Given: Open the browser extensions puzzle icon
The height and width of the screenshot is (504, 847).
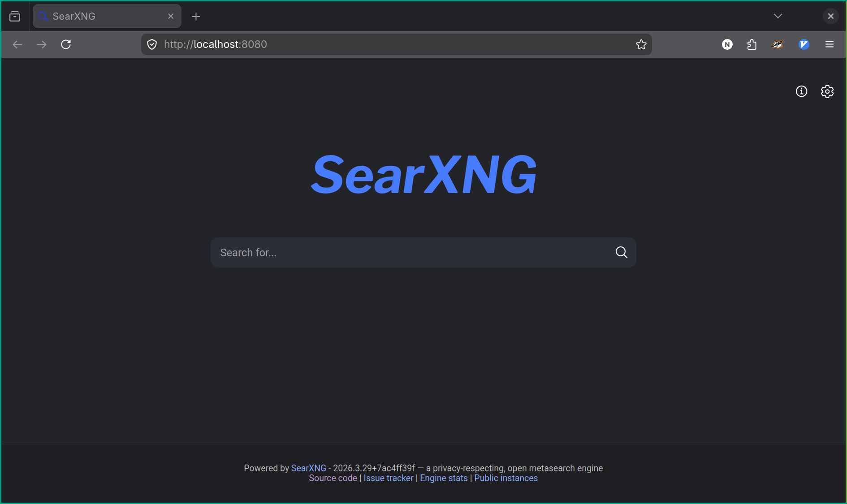Looking at the screenshot, I should [752, 44].
